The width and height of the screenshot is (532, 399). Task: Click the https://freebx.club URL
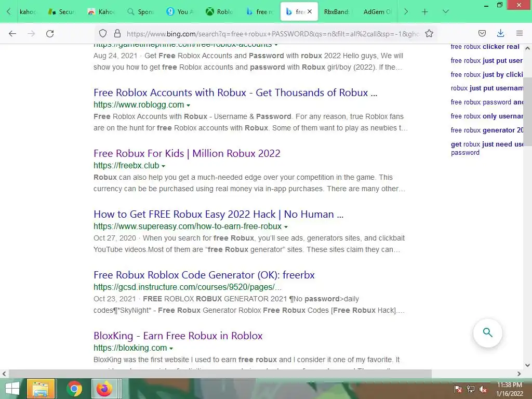[x=126, y=166]
